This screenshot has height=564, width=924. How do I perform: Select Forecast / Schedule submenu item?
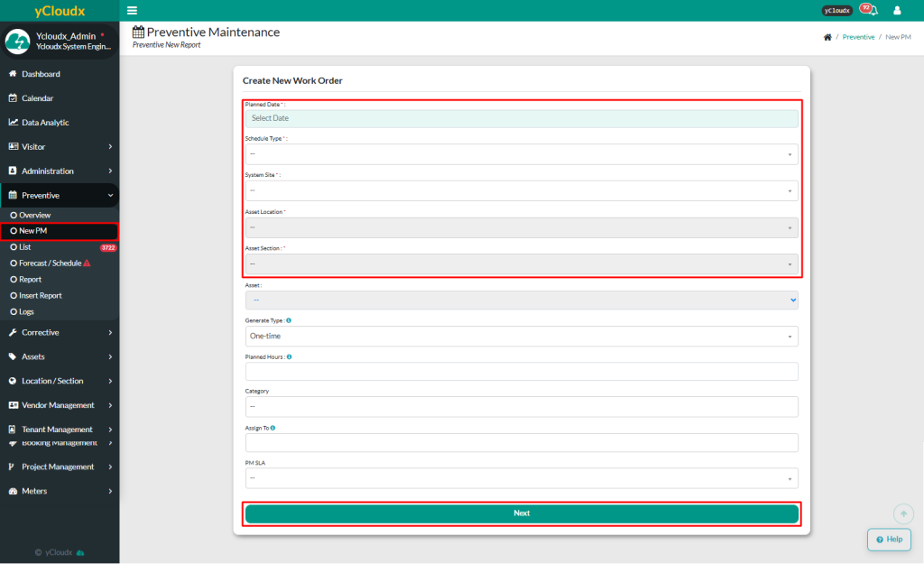click(x=50, y=263)
